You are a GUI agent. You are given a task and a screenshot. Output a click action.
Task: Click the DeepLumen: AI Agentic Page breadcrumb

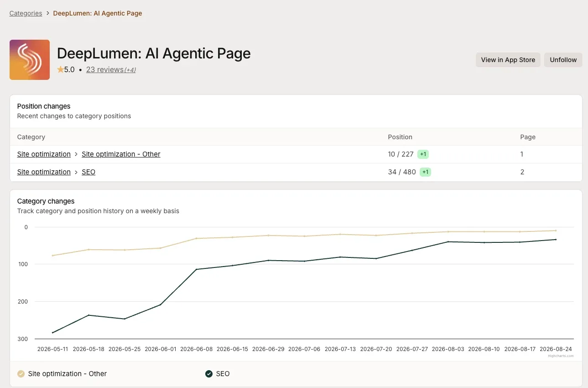tap(98, 13)
